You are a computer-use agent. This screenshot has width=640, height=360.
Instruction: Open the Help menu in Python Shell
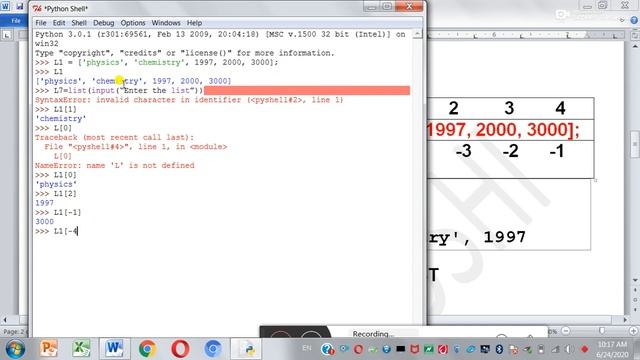194,23
